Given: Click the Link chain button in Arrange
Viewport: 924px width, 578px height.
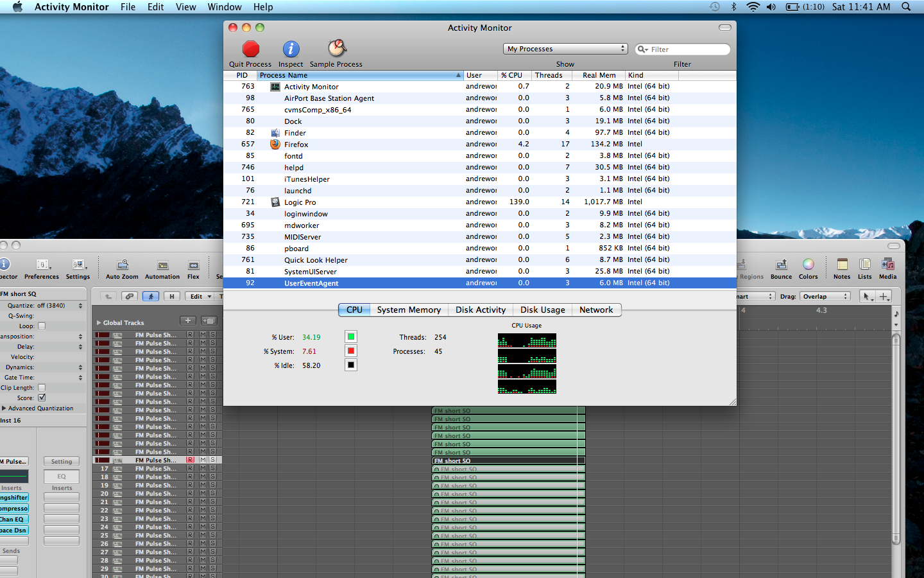Looking at the screenshot, I should coord(130,296).
